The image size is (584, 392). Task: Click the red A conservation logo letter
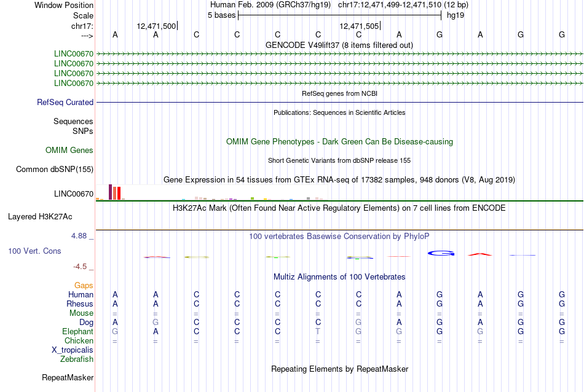(x=479, y=254)
